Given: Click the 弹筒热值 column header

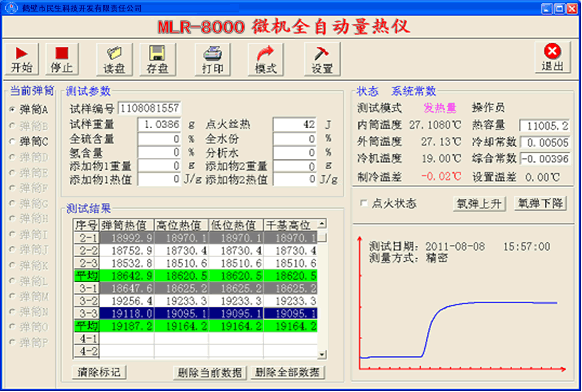Looking at the screenshot, I should 127,225.
